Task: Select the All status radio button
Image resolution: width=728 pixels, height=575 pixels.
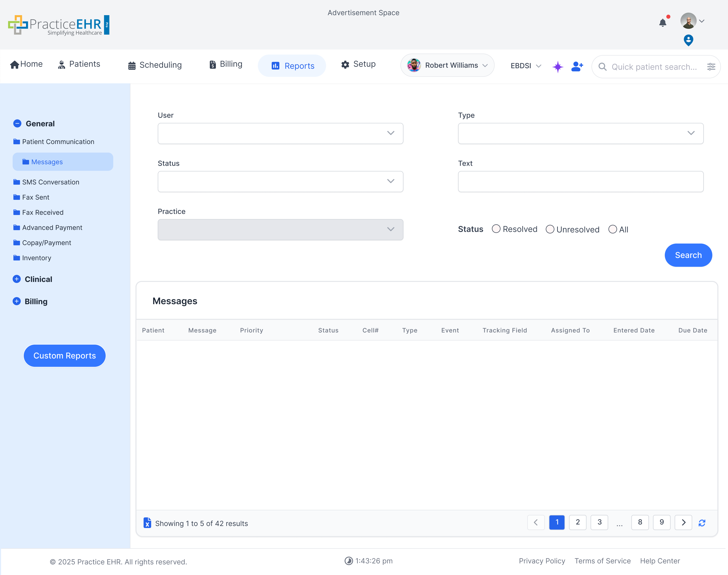Action: pyautogui.click(x=612, y=229)
